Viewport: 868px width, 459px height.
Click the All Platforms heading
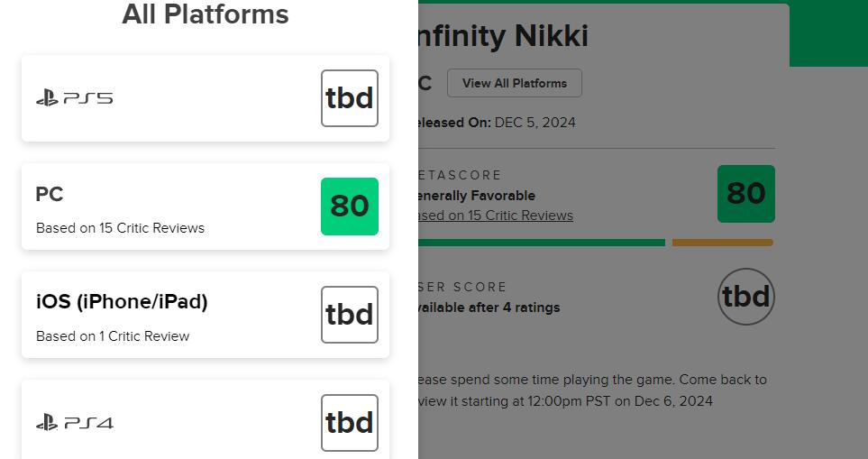click(206, 14)
